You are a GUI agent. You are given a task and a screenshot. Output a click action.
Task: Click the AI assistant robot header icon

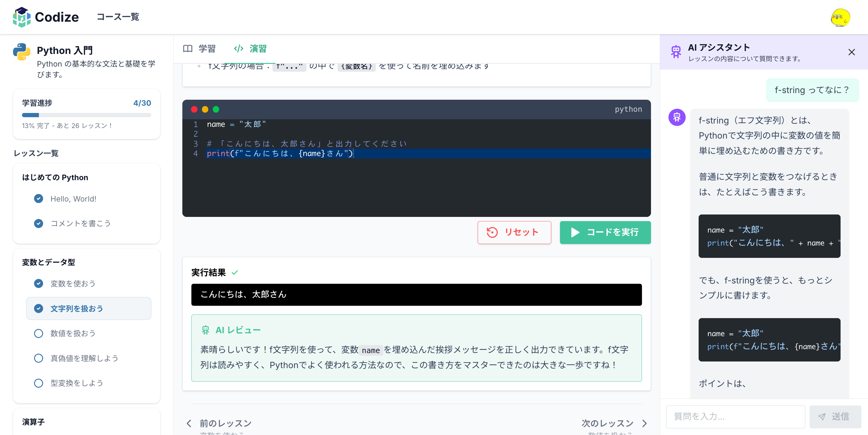pyautogui.click(x=676, y=52)
